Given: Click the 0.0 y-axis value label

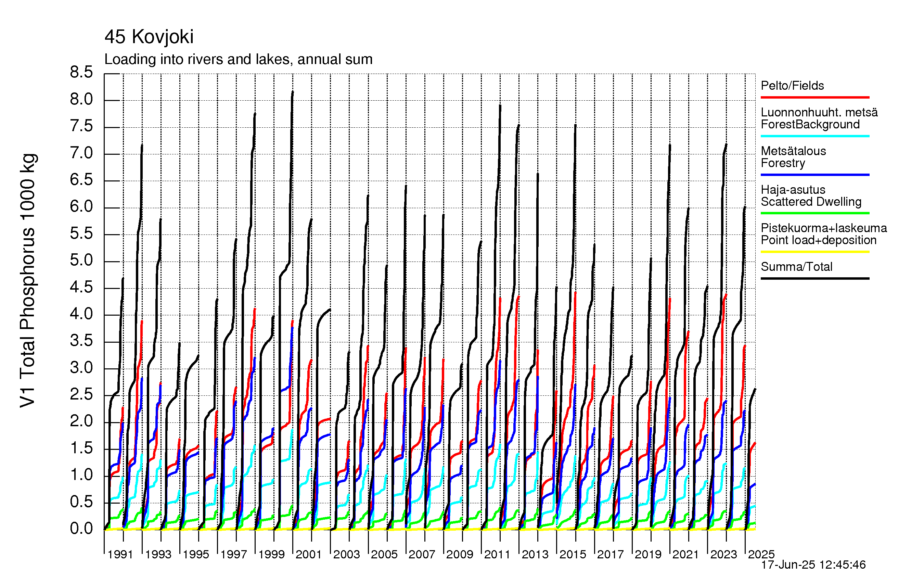Looking at the screenshot, I should [x=81, y=529].
